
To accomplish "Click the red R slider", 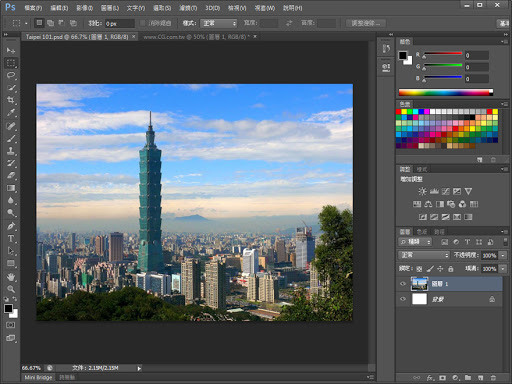I will [442, 54].
